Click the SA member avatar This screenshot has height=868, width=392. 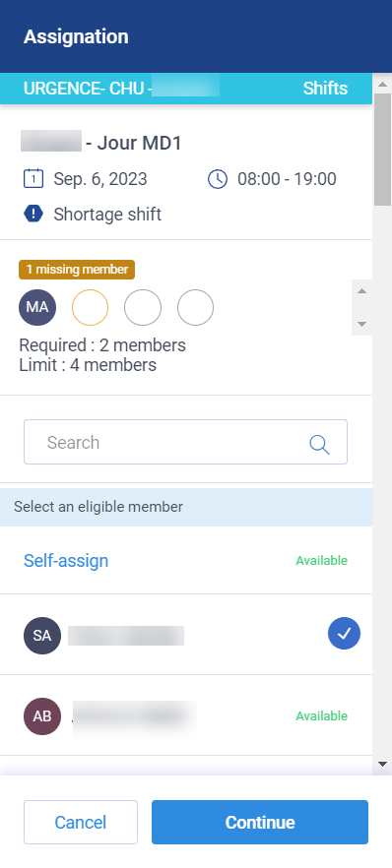click(x=42, y=636)
